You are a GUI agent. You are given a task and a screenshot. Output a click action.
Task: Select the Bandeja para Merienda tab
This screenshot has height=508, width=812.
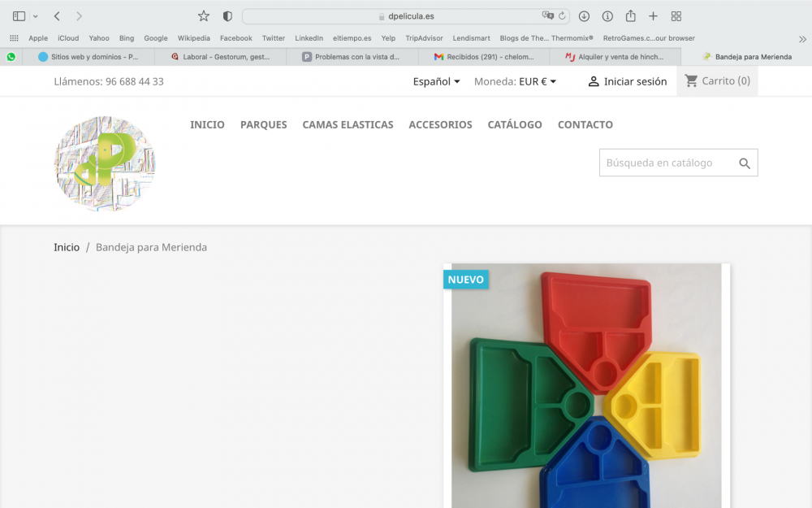click(x=747, y=57)
